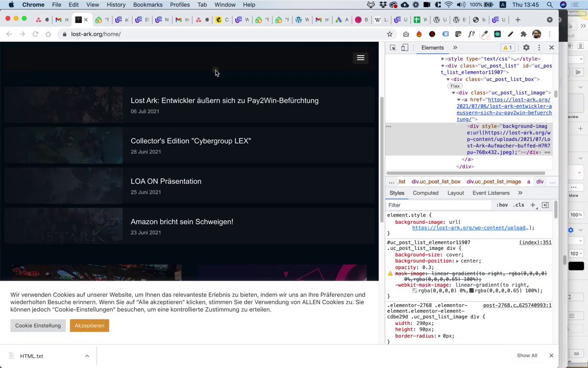The height and width of the screenshot is (368, 588).
Task: Click the Wi-Fi icon in menu bar
Action: point(449,5)
